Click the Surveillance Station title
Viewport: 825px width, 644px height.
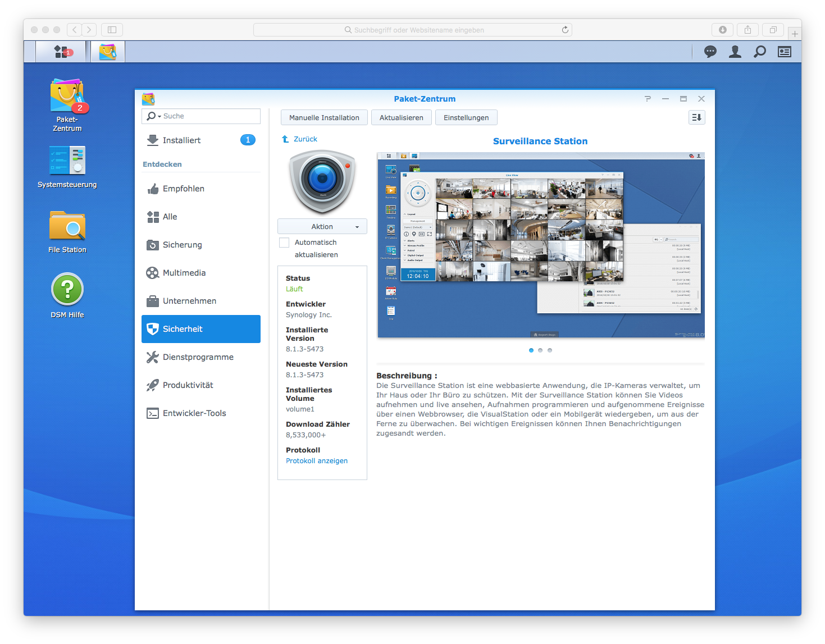pos(540,141)
